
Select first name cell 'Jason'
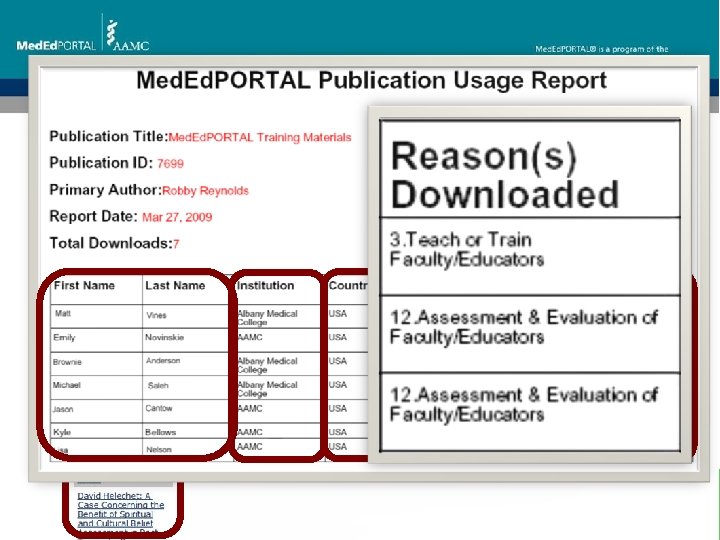pos(63,409)
